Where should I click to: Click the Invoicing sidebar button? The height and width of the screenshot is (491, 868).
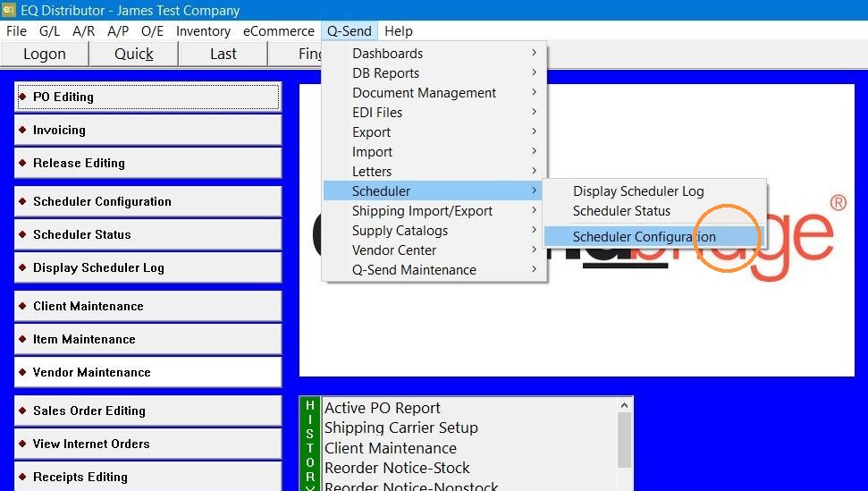[x=147, y=130]
